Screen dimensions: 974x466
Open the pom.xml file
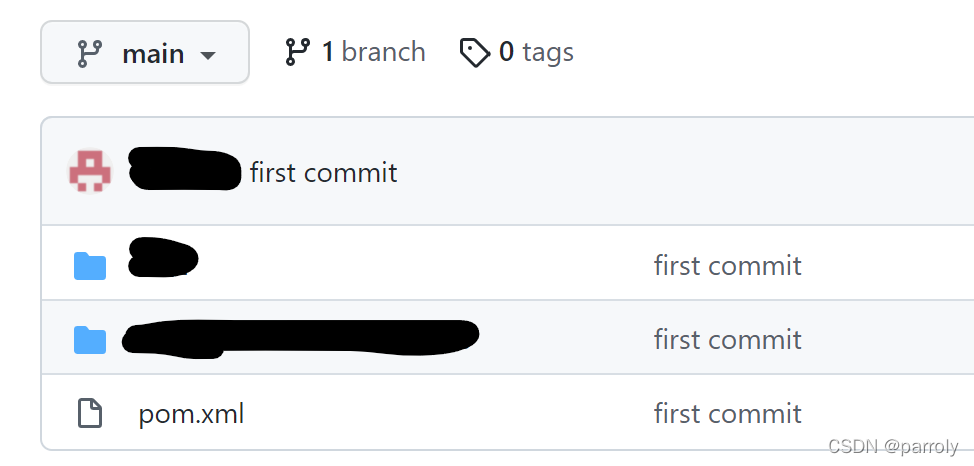pyautogui.click(x=191, y=414)
